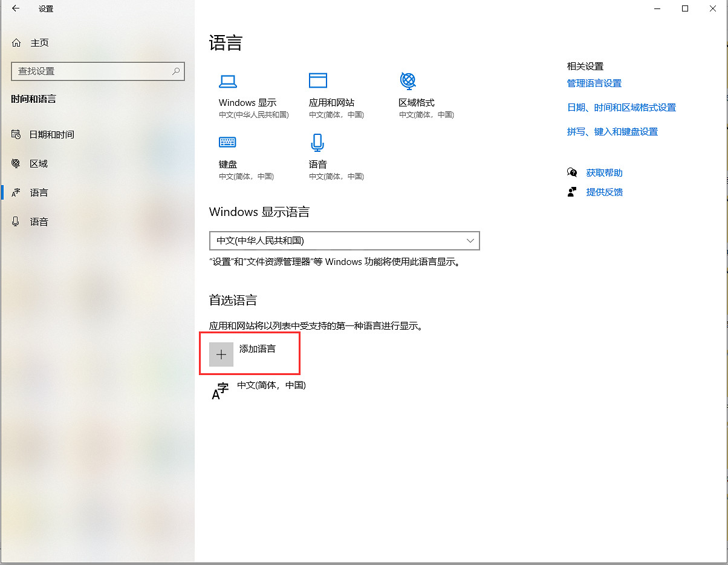Open 日期、时间和区域格式设置 link

621,108
